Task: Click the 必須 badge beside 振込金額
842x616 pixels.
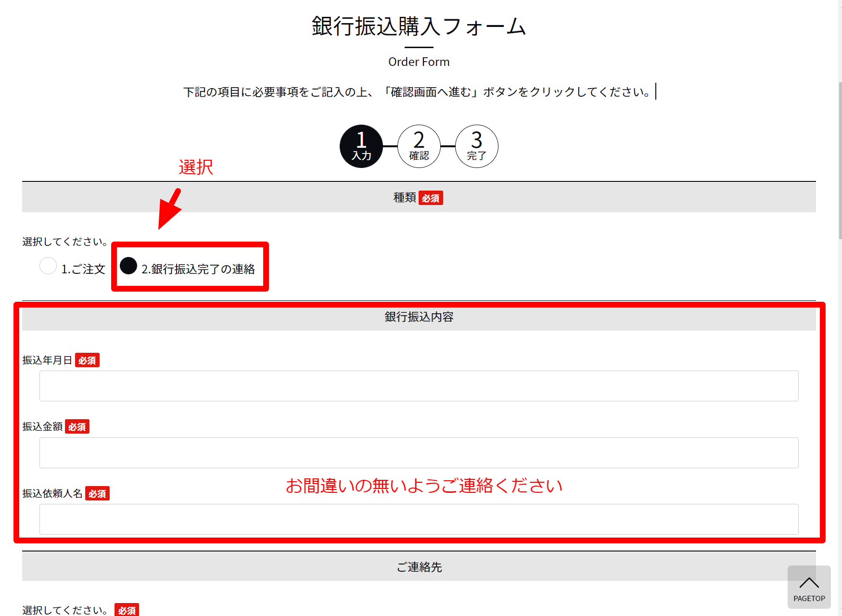Action: click(x=77, y=427)
